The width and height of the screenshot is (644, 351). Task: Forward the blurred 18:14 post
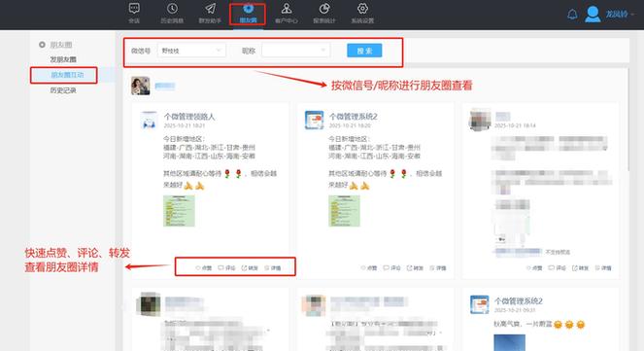(x=580, y=268)
